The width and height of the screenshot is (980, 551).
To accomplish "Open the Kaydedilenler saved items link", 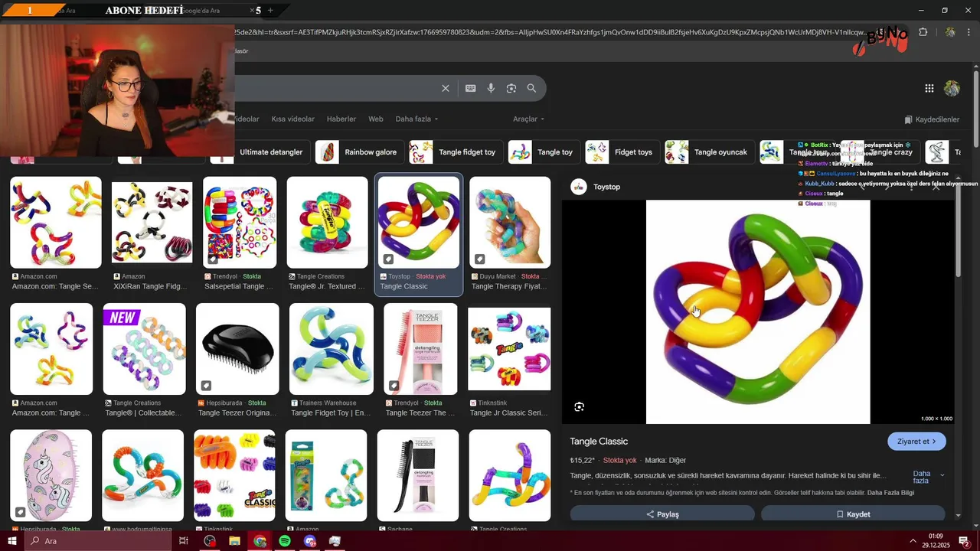I will pyautogui.click(x=932, y=120).
